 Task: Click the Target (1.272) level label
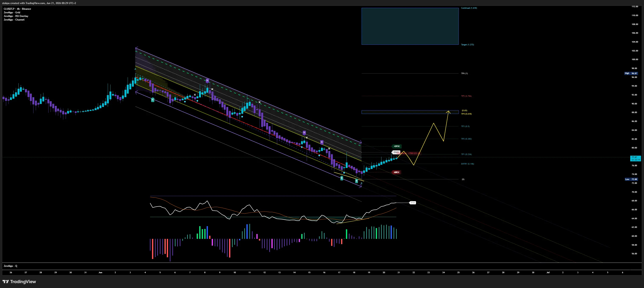coord(467,44)
